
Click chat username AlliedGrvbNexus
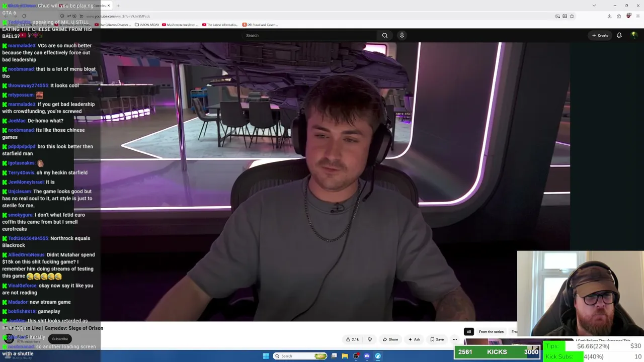point(26,255)
